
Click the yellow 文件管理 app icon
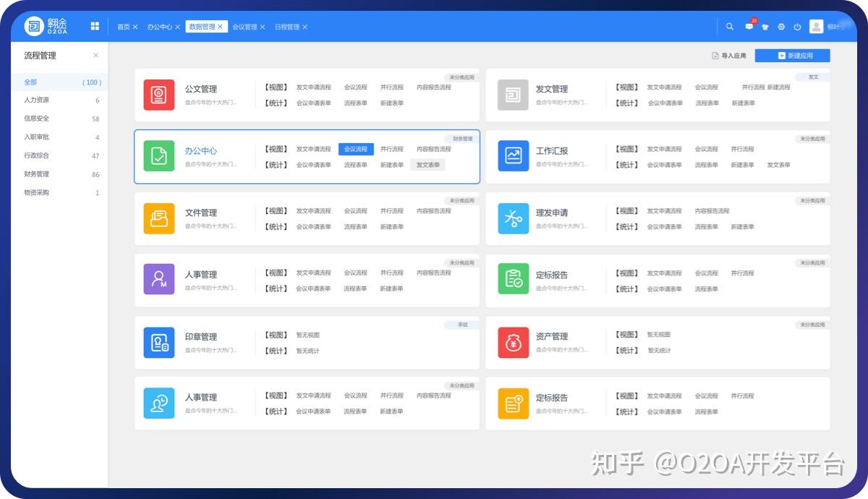(159, 218)
